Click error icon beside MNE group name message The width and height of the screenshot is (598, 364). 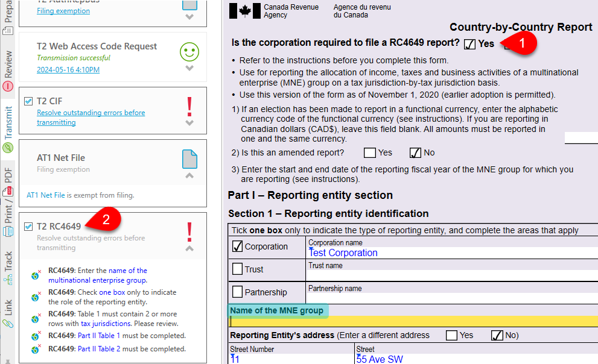pos(36,275)
